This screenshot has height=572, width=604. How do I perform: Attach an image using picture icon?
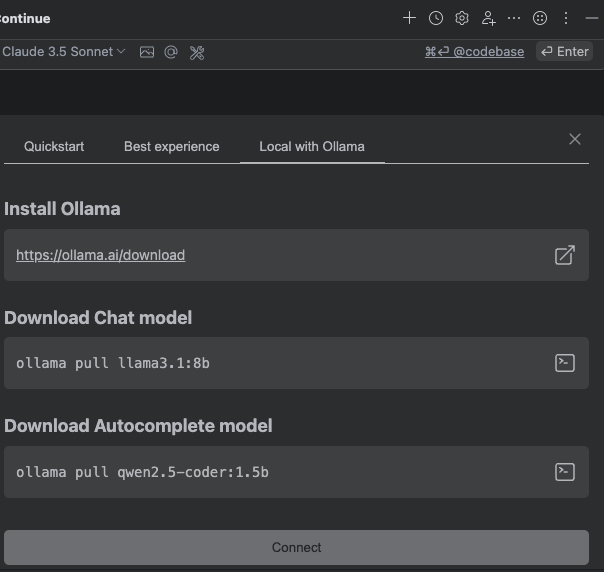(x=147, y=52)
